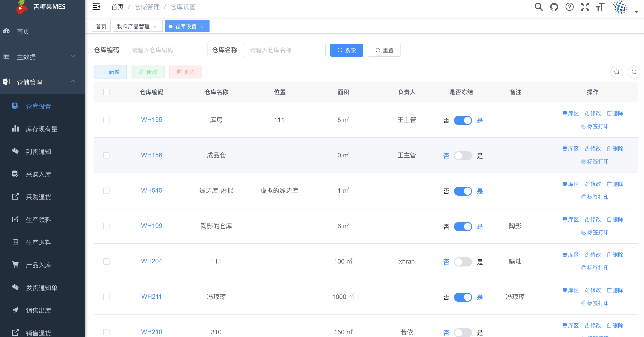Image resolution: width=644 pixels, height=337 pixels.
Task: Toggle the frozen switch for WH156
Action: coord(463,156)
